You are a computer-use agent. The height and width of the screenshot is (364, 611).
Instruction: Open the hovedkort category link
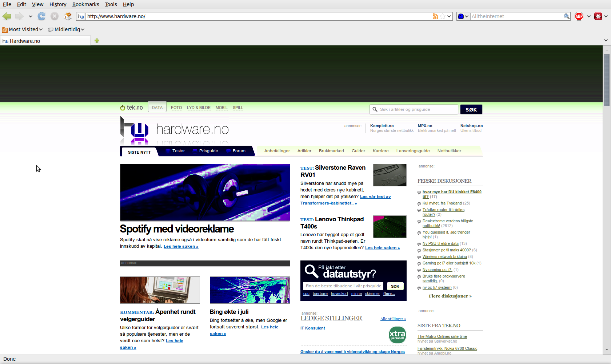click(339, 294)
